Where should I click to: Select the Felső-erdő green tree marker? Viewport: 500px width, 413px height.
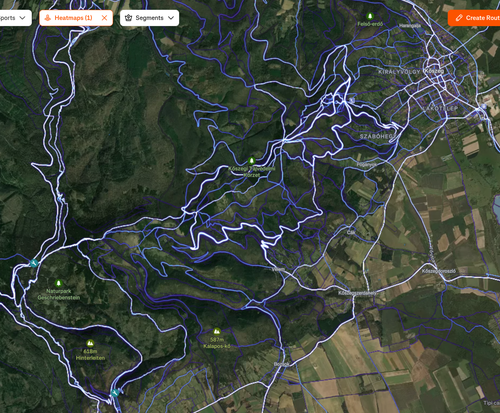tap(370, 16)
